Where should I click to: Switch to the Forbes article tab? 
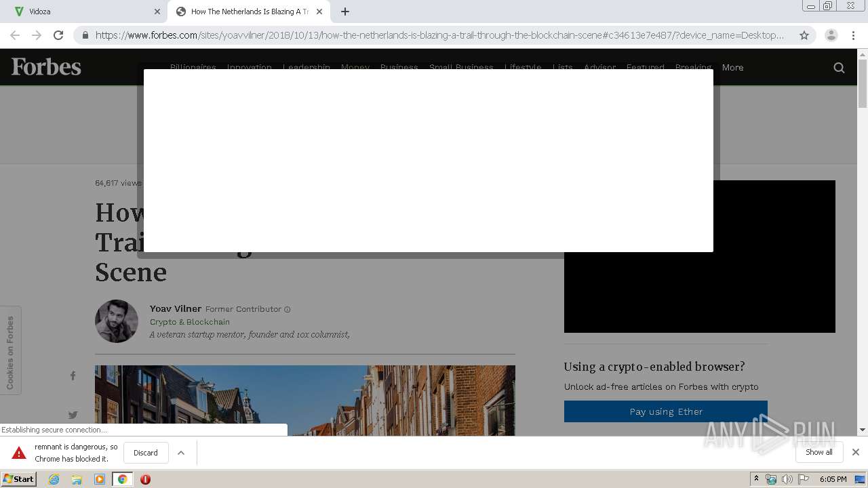(249, 12)
